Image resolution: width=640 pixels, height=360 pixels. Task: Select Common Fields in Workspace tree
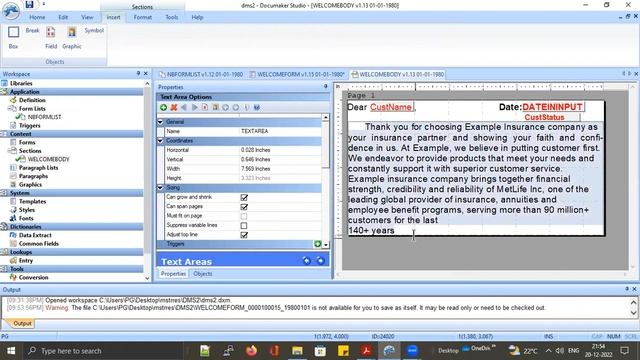[39, 244]
